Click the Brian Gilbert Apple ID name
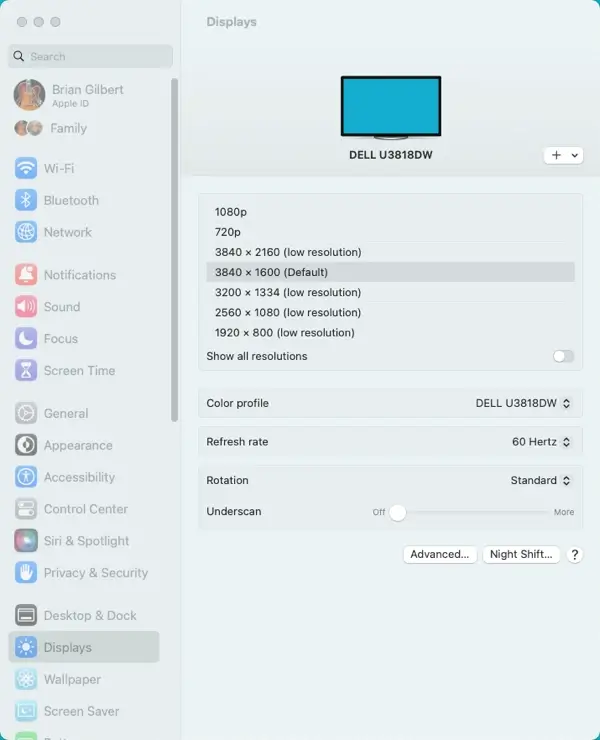 tap(88, 90)
